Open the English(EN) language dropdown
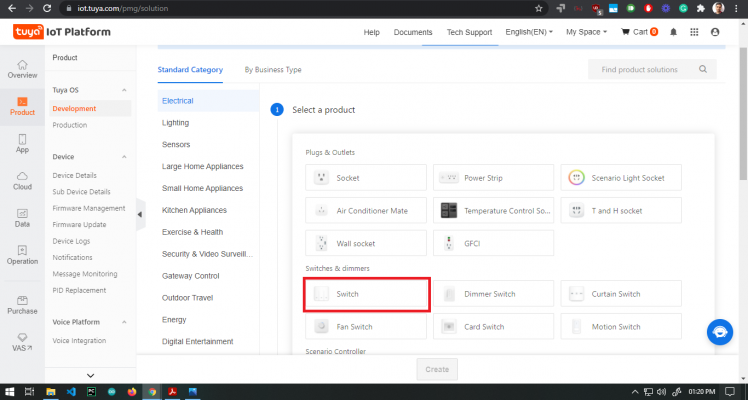Viewport: 748px width, 400px height. coord(530,32)
